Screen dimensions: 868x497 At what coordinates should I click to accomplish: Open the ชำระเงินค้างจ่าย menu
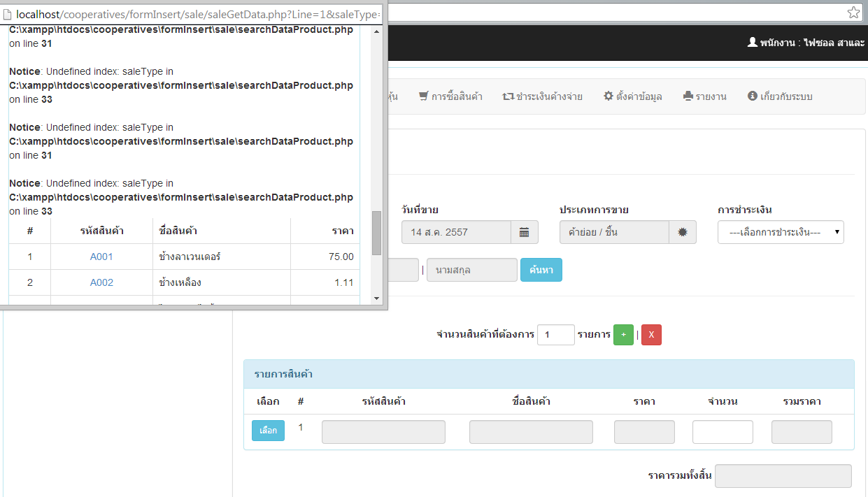(x=543, y=96)
